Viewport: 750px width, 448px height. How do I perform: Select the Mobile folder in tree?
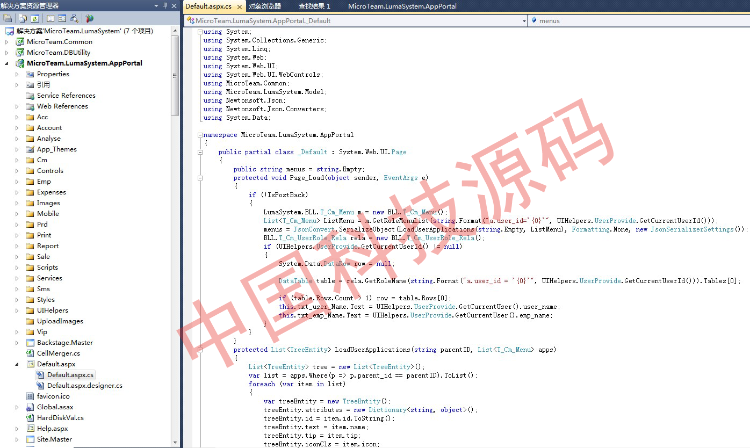[48, 214]
